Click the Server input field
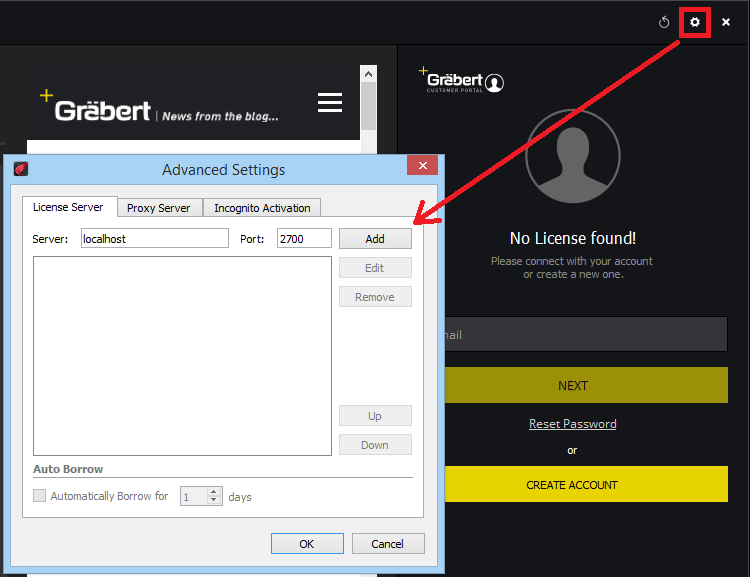This screenshot has width=750, height=577. [154, 238]
